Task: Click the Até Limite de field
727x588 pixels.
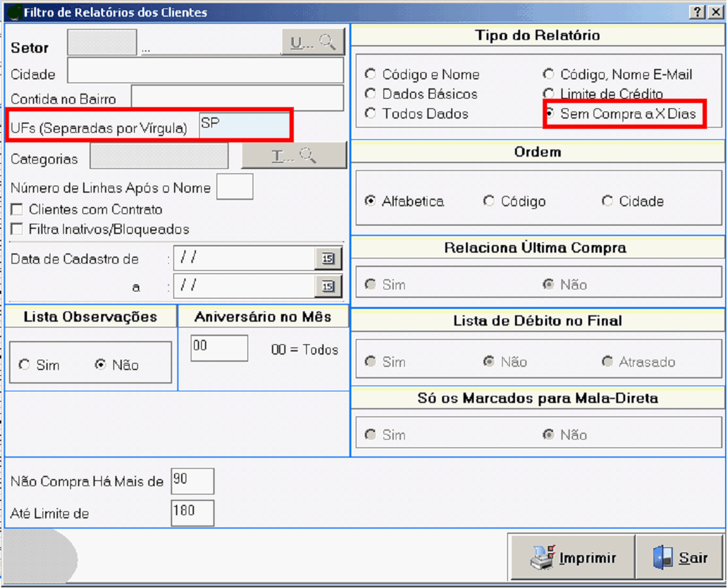Action: [x=192, y=513]
